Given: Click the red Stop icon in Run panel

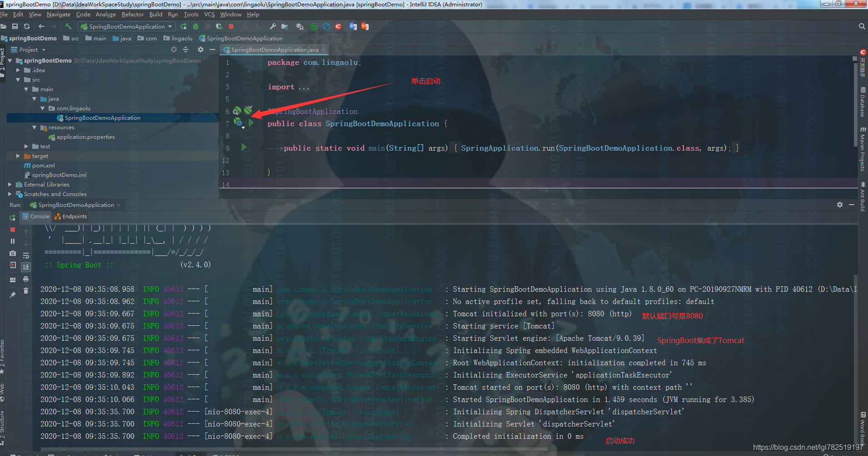Looking at the screenshot, I should (x=13, y=230).
